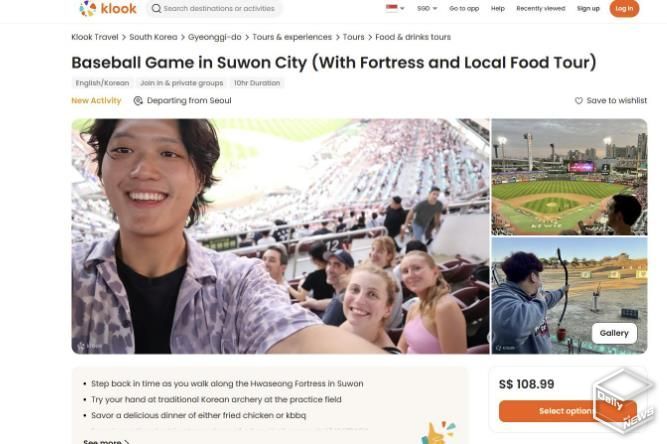
Task: Open the photo Gallery button
Action: [614, 333]
